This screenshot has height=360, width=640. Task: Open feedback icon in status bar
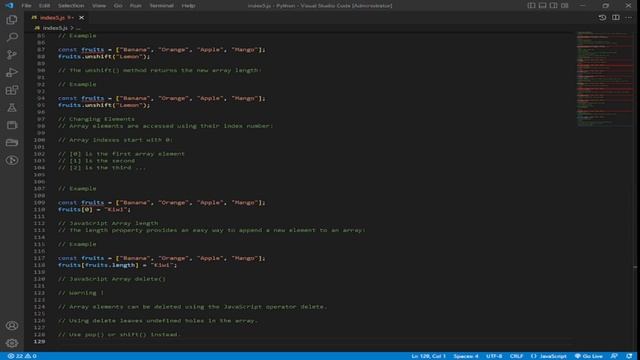pyautogui.click(x=614, y=356)
